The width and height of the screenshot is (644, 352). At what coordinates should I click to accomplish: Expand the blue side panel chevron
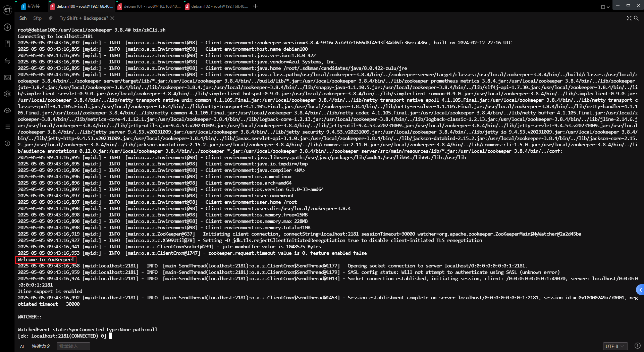click(x=640, y=290)
